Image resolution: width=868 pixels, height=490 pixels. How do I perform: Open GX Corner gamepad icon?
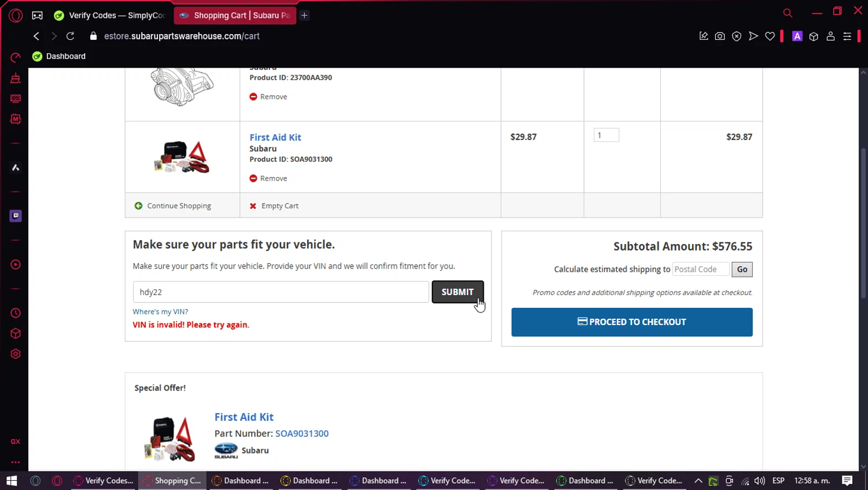pyautogui.click(x=37, y=16)
